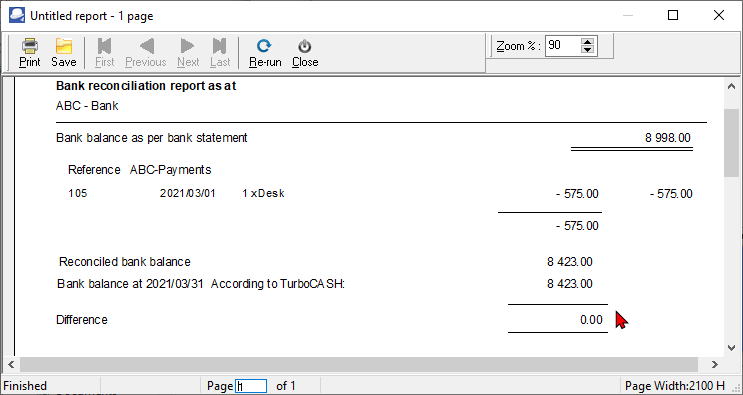Click the horizontal scrollbar thumb
Screen dimensions: 743x395
click(359, 364)
